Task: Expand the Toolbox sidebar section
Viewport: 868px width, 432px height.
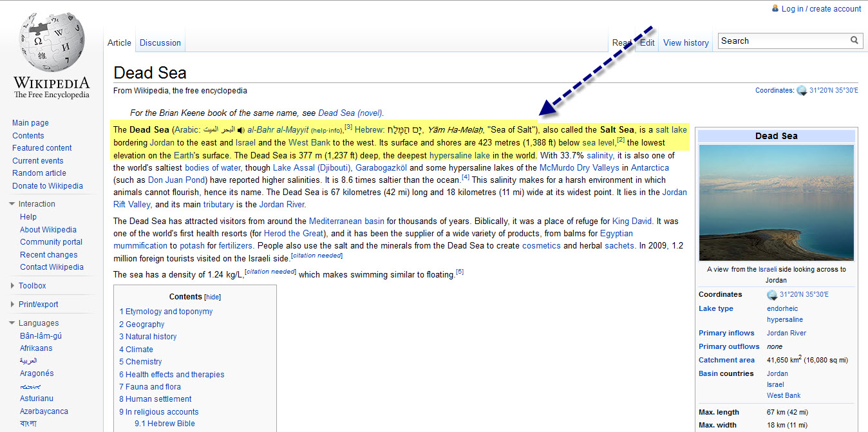Action: 12,286
